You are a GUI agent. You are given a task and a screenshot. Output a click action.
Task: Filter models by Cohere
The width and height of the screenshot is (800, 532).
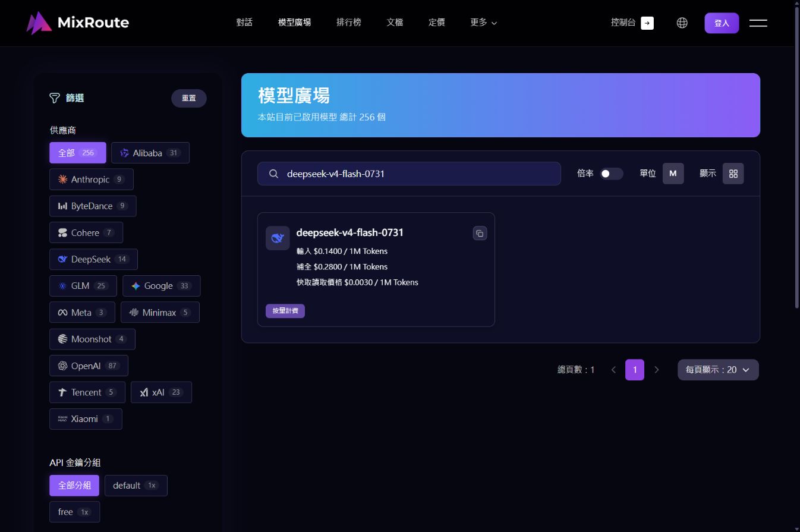pyautogui.click(x=86, y=233)
